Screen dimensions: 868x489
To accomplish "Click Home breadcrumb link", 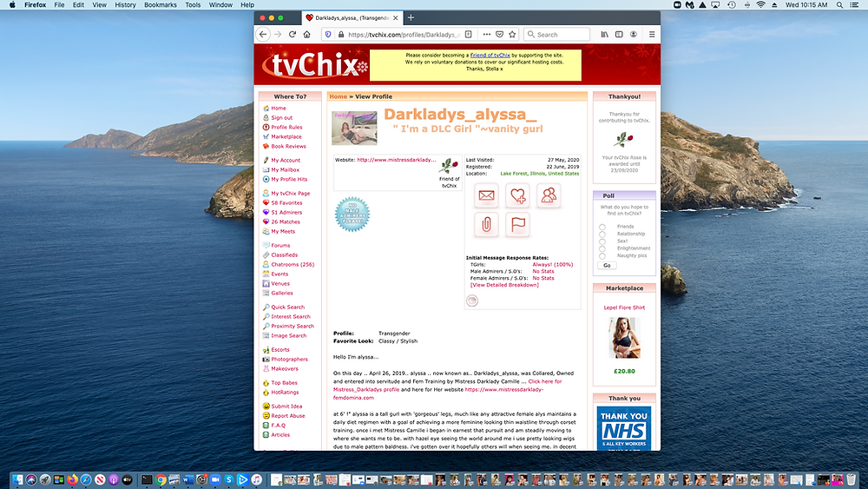I will pos(339,96).
